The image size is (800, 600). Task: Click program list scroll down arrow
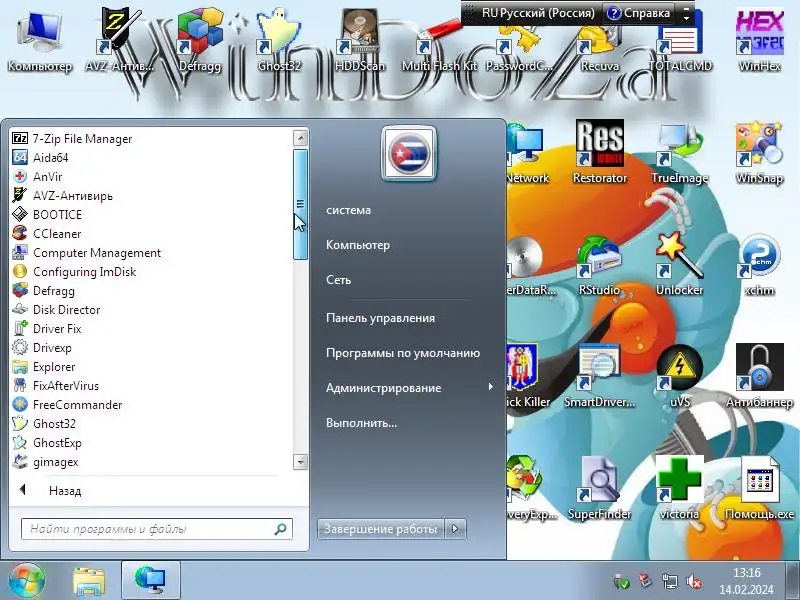click(x=301, y=462)
